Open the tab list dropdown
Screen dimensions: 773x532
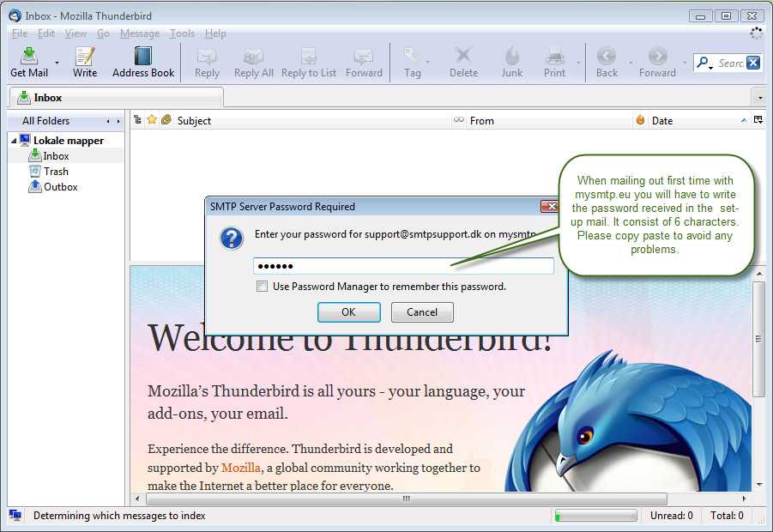[759, 98]
